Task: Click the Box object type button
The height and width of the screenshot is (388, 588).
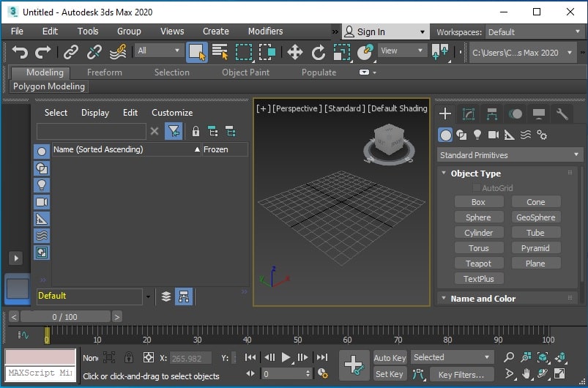Action: click(478, 202)
